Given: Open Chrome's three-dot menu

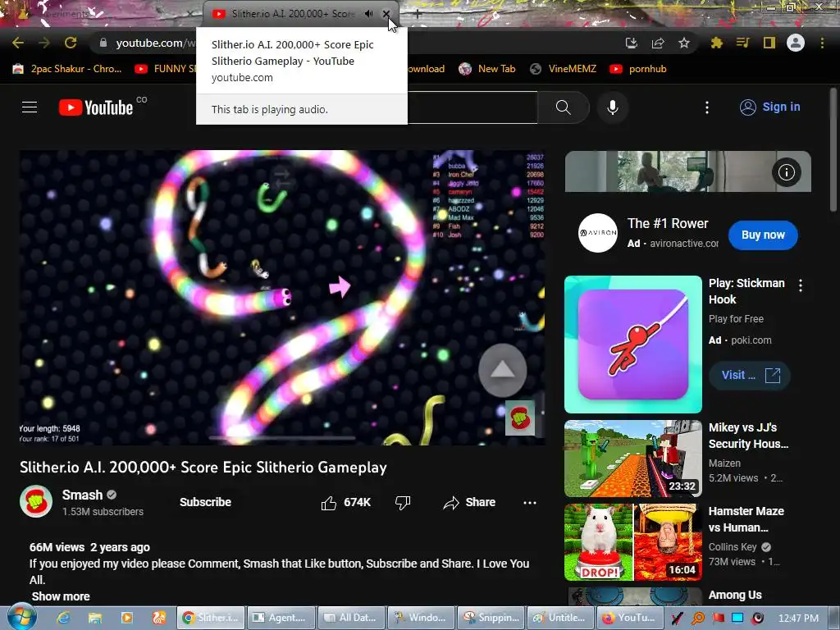Looking at the screenshot, I should pos(822,43).
